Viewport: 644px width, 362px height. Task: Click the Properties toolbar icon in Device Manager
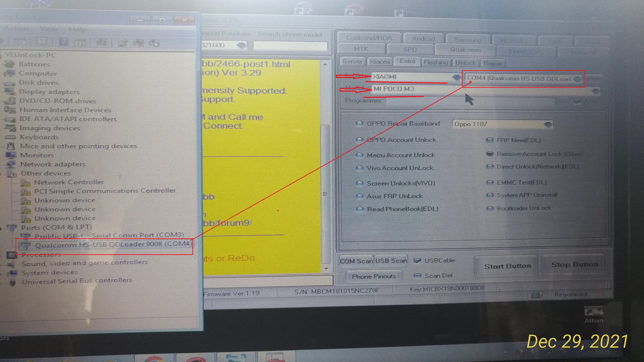tap(43, 42)
